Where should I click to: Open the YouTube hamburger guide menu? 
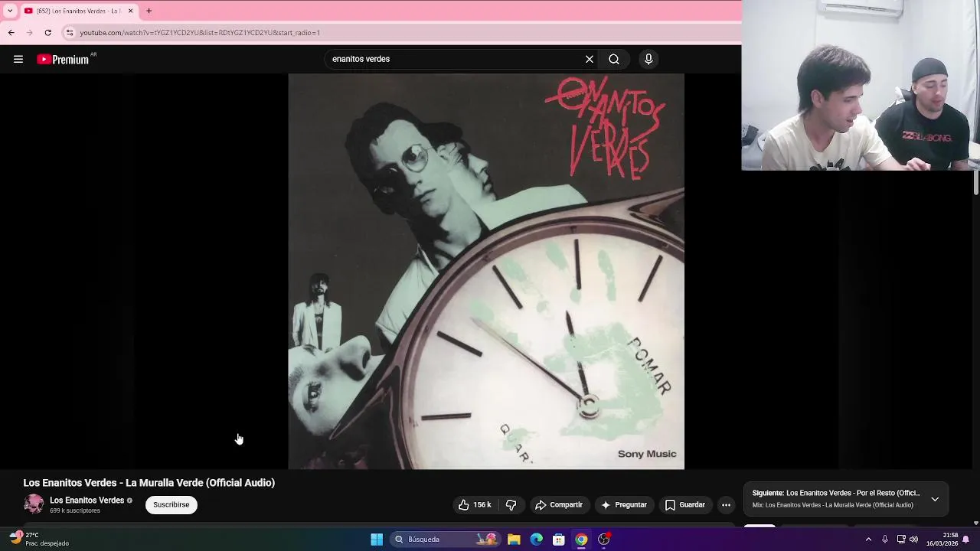[18, 59]
